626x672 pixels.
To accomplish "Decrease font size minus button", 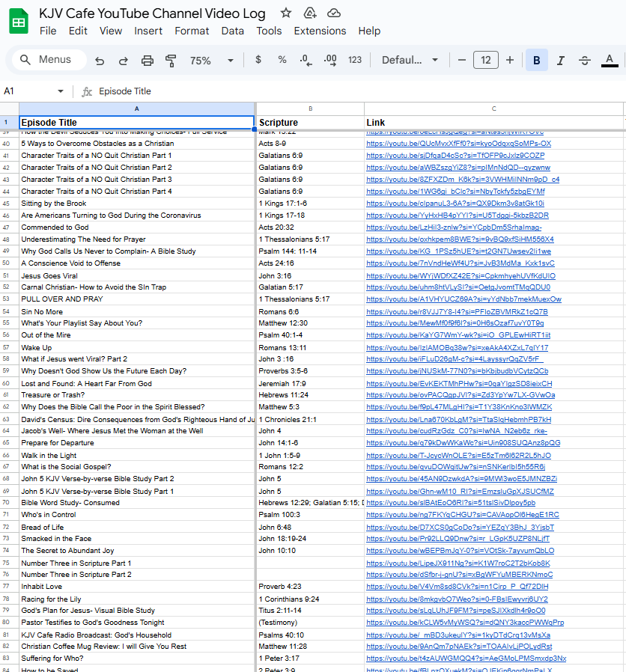I will point(462,60).
